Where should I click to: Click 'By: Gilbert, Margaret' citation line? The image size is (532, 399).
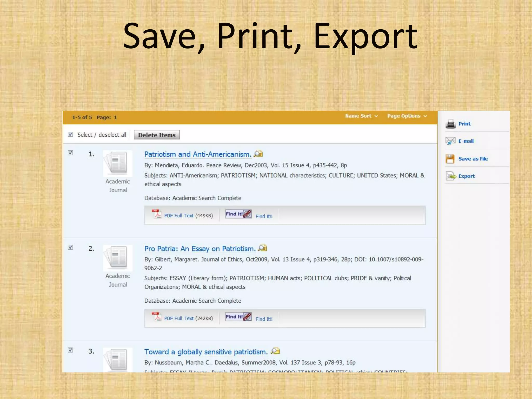click(284, 264)
